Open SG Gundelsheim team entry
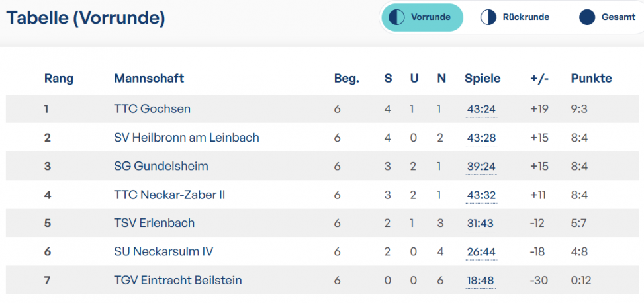Viewport: 644px width, 303px height. pos(161,166)
